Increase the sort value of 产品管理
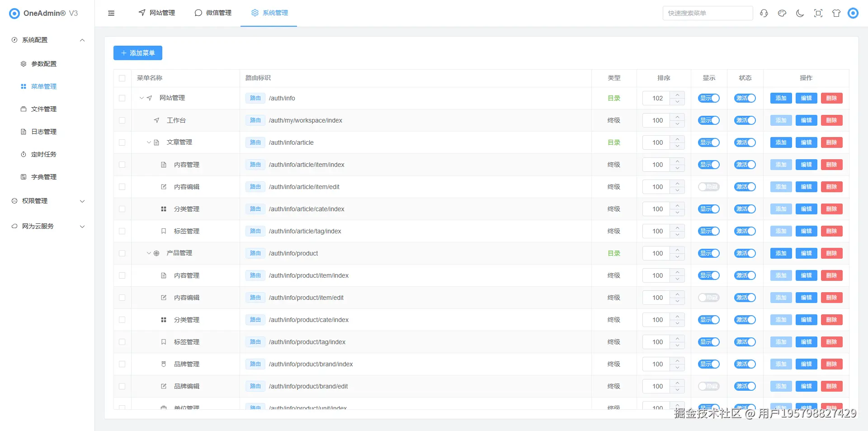The height and width of the screenshot is (431, 868). pyautogui.click(x=677, y=250)
